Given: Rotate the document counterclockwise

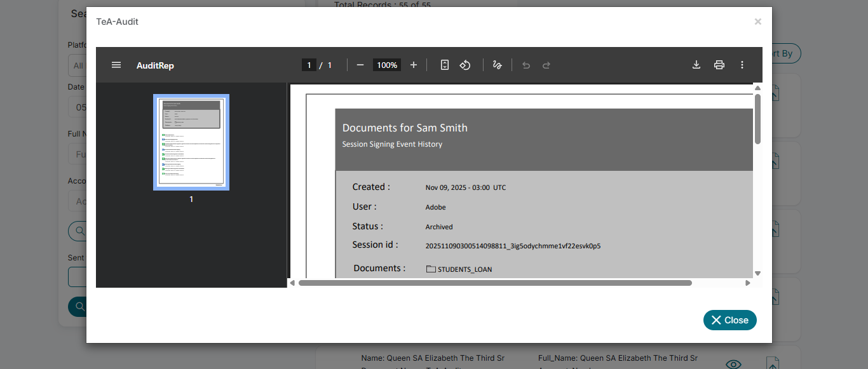Looking at the screenshot, I should [465, 65].
